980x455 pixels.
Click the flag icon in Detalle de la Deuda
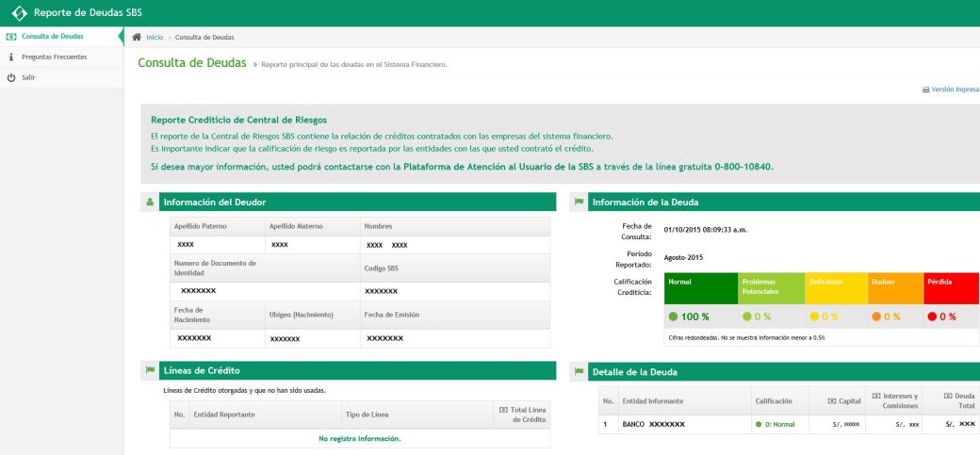pos(579,371)
